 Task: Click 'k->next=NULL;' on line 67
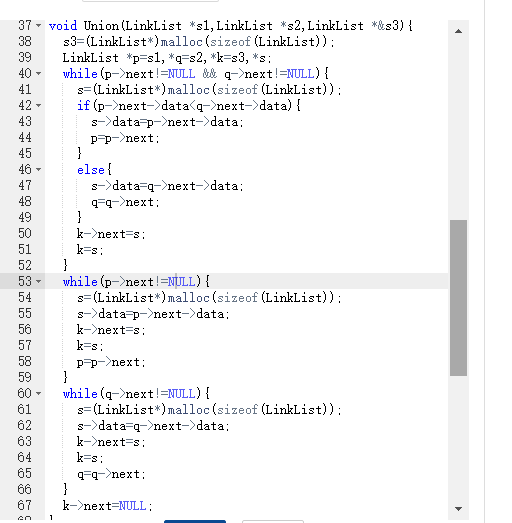[108, 506]
